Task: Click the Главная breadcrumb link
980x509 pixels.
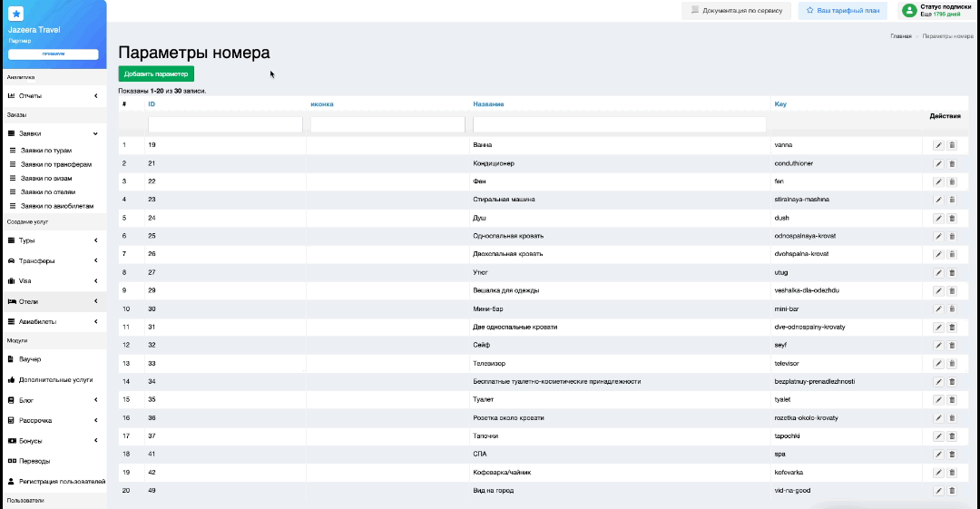Action: [900, 35]
